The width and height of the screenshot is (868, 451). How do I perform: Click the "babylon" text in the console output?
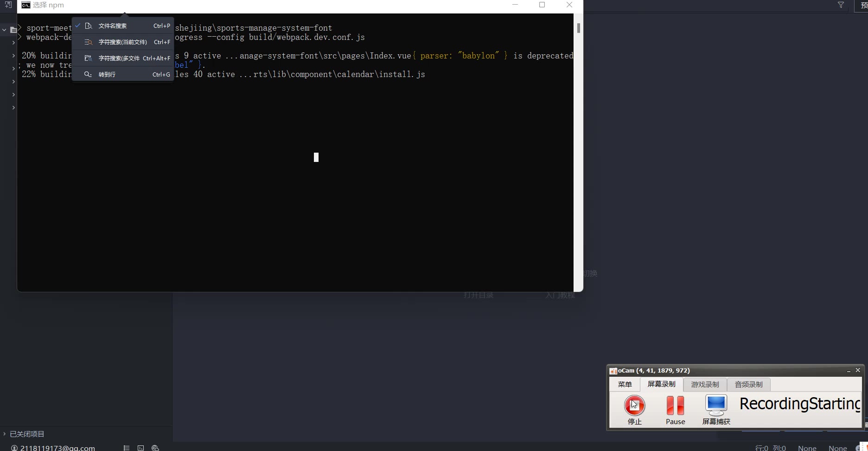pos(479,56)
